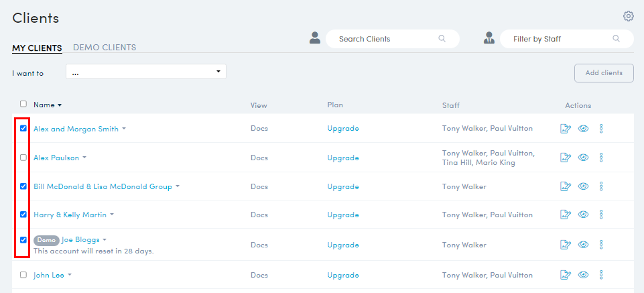Open the settings gear icon

click(628, 16)
